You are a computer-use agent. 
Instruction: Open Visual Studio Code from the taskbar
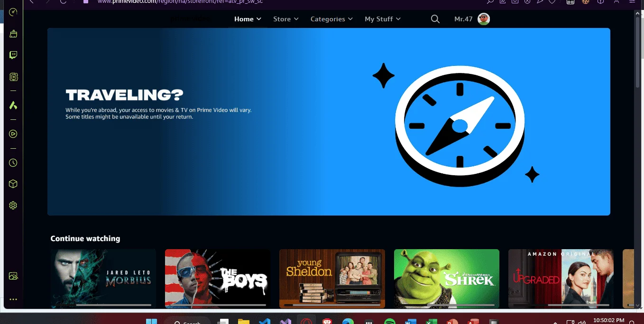[265, 322]
